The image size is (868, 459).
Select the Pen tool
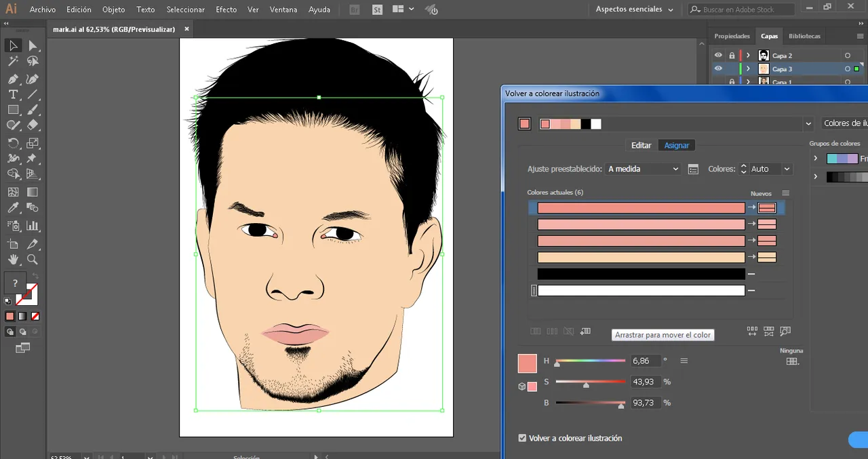click(13, 79)
